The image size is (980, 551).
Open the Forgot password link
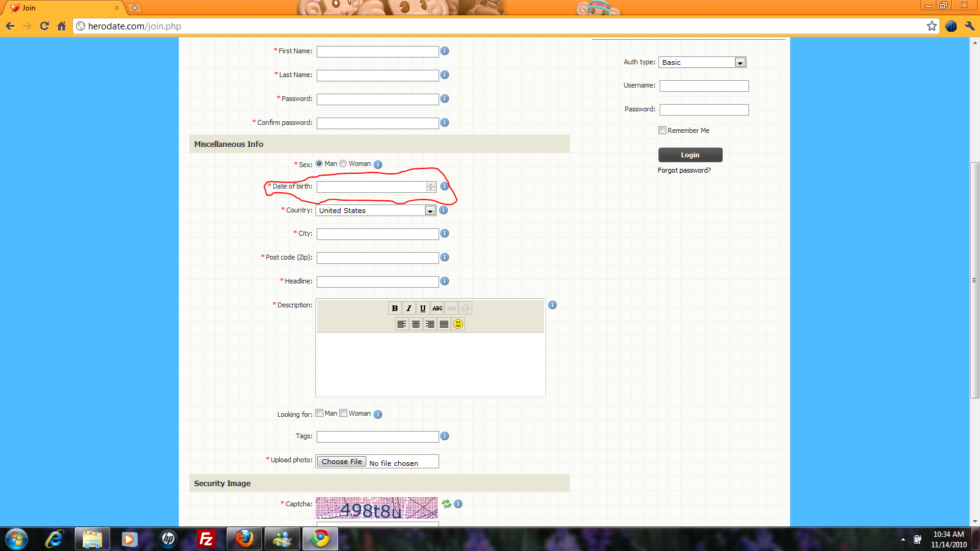click(x=684, y=170)
